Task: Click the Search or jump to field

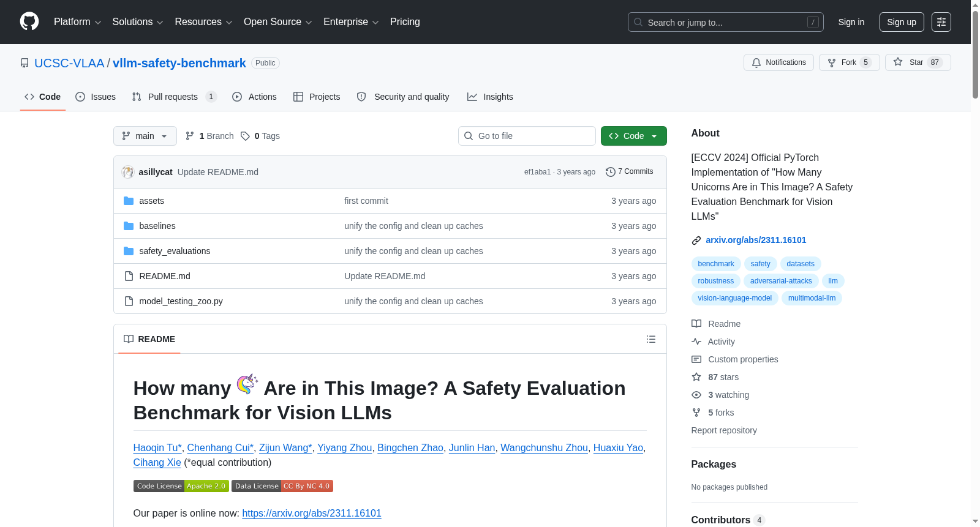Action: pos(726,22)
